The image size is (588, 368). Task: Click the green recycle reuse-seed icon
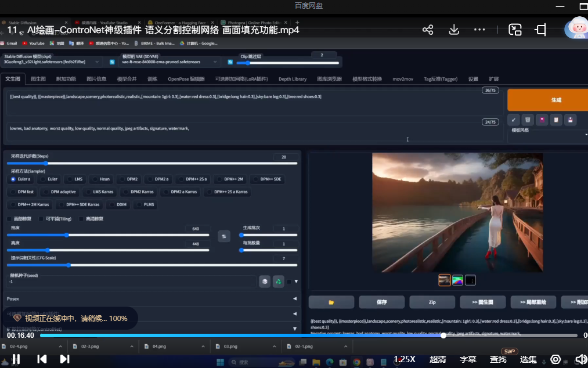pyautogui.click(x=278, y=282)
